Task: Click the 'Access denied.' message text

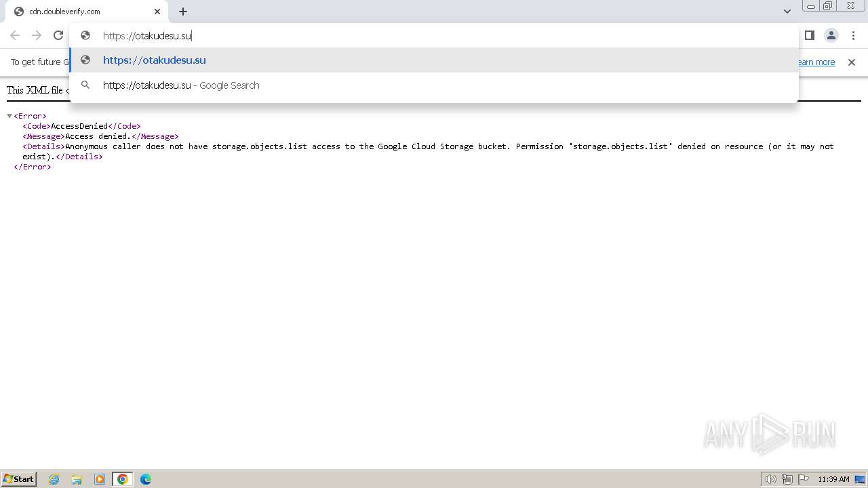Action: (97, 136)
